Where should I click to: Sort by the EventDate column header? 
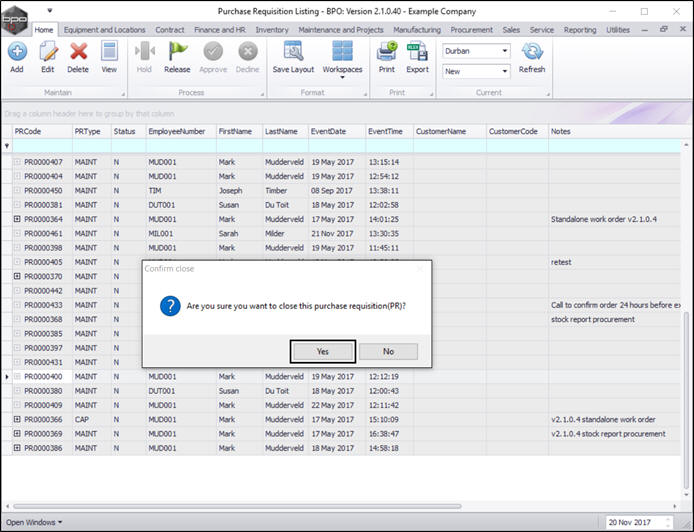[x=328, y=131]
